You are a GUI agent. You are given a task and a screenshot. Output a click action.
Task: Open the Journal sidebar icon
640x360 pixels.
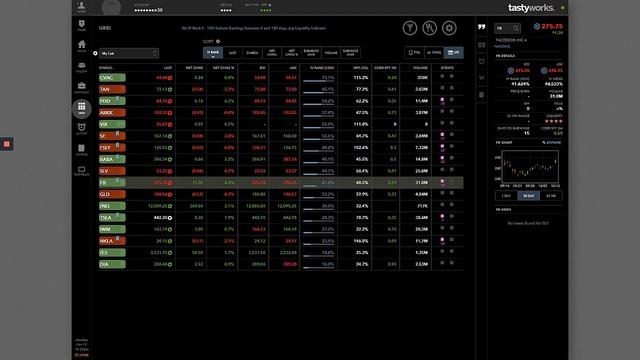pyautogui.click(x=82, y=150)
